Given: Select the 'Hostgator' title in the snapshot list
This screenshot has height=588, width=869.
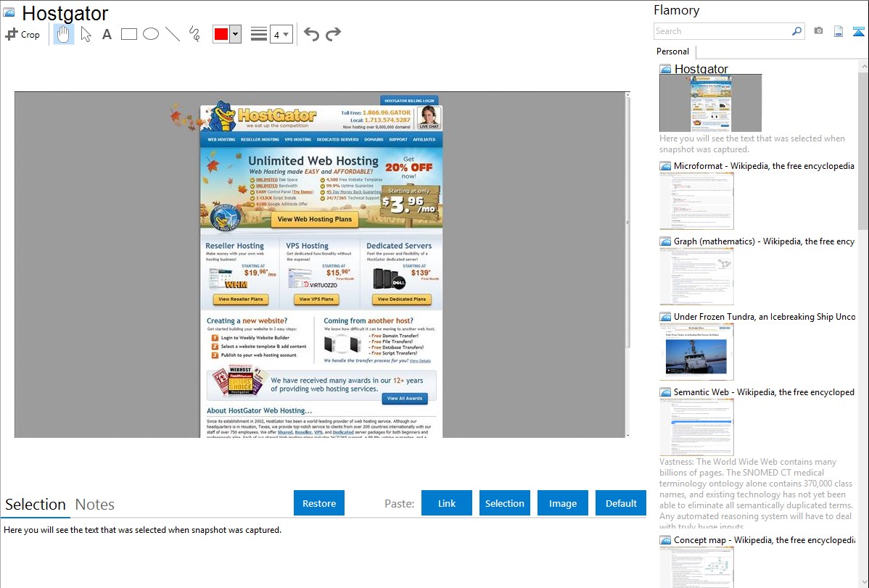Looking at the screenshot, I should (701, 70).
